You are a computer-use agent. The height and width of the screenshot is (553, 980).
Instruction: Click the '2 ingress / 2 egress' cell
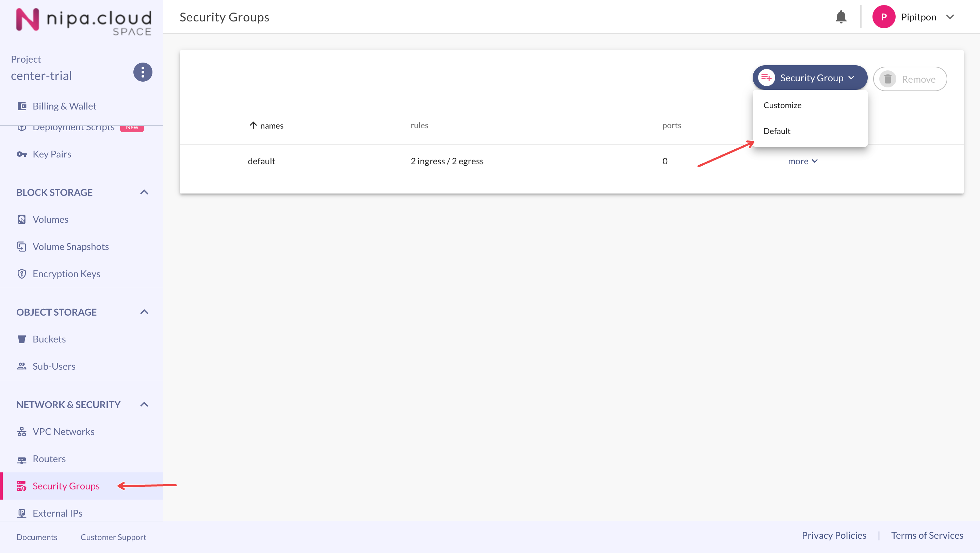click(x=447, y=161)
